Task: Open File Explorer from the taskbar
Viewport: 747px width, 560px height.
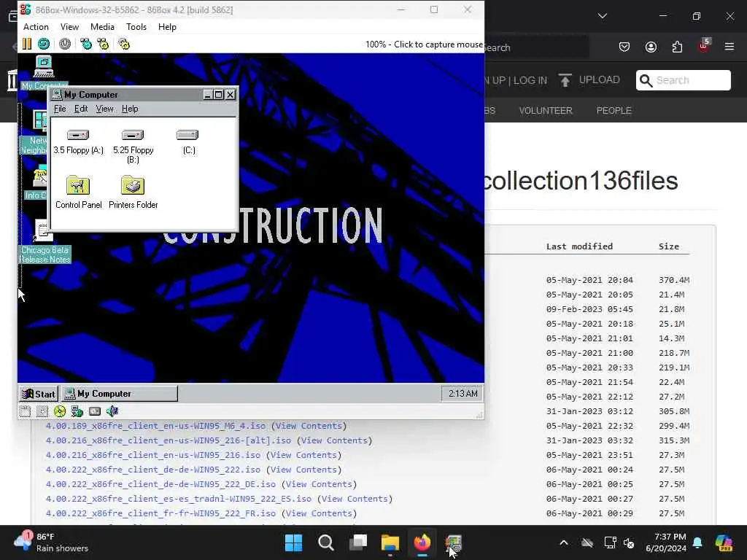Action: (390, 542)
